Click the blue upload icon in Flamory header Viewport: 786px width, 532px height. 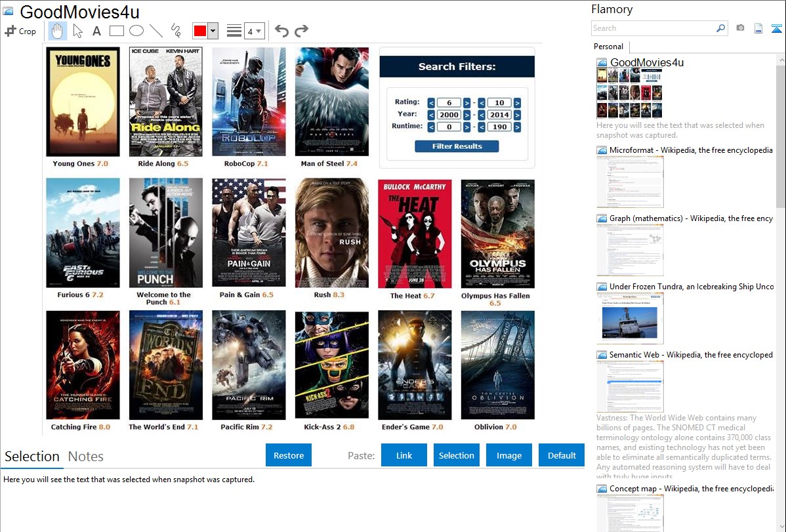tap(776, 28)
